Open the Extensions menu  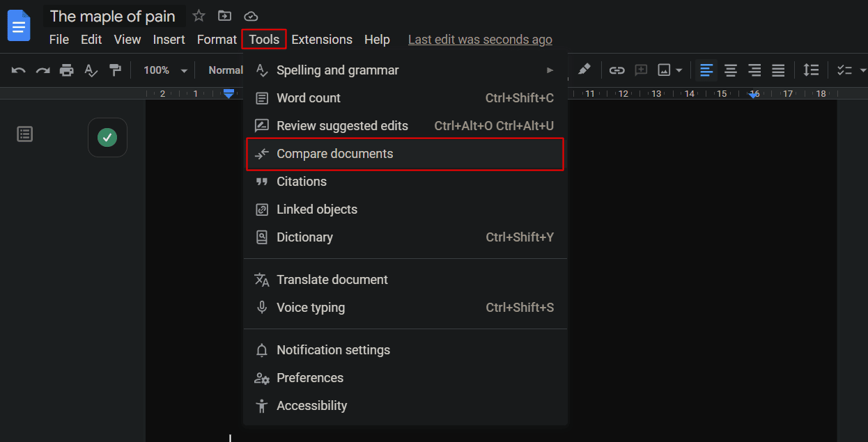pyautogui.click(x=322, y=40)
